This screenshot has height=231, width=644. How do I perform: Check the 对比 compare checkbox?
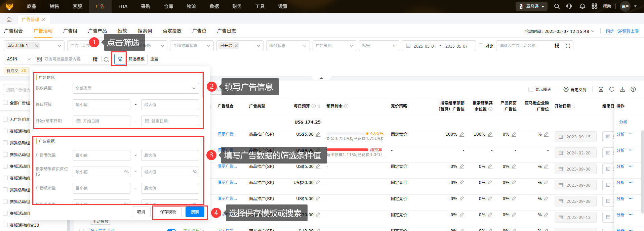tap(481, 46)
